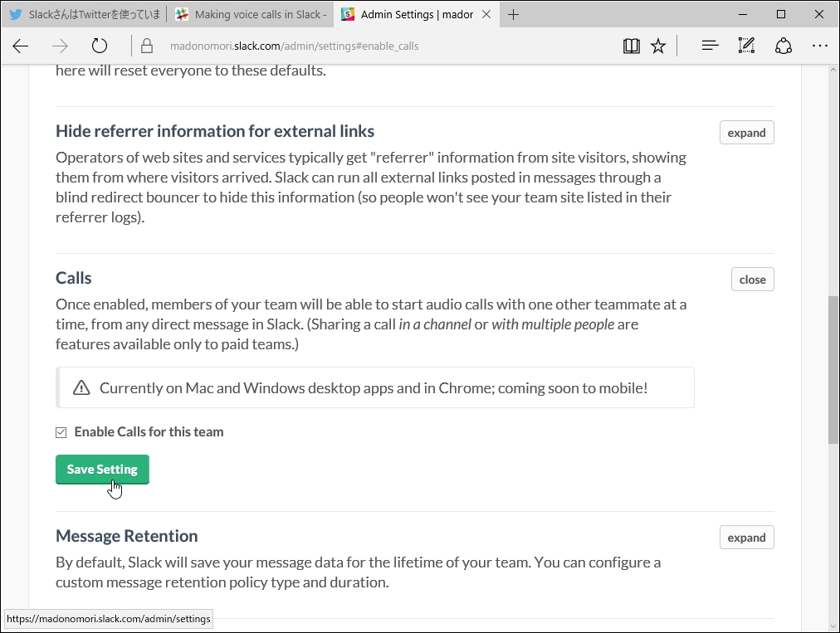Expand Hide referrer information section
Image resolution: width=840 pixels, height=633 pixels.
[746, 133]
